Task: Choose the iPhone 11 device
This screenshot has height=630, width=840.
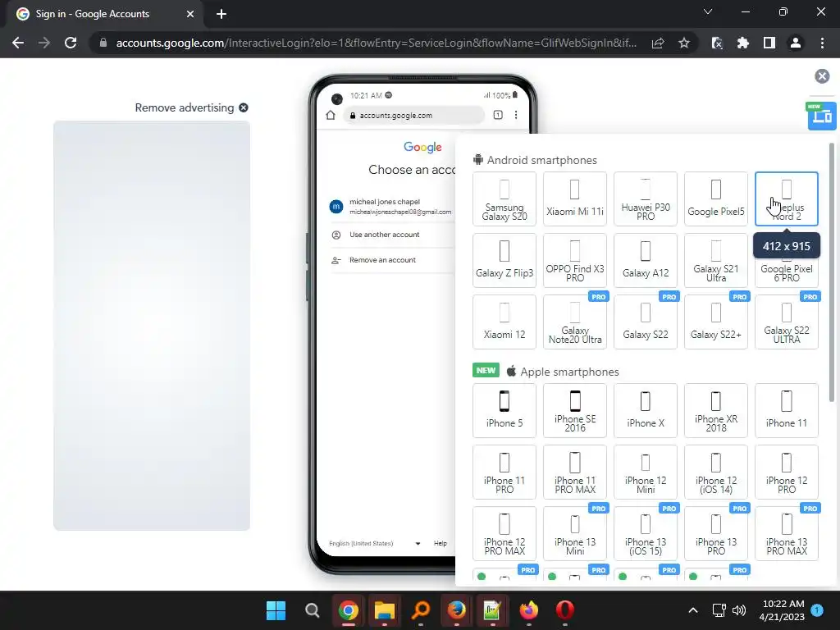Action: click(x=787, y=410)
